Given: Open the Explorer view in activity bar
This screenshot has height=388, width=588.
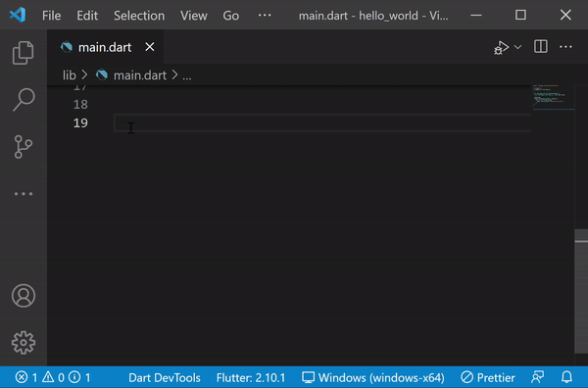Looking at the screenshot, I should pyautogui.click(x=24, y=53).
